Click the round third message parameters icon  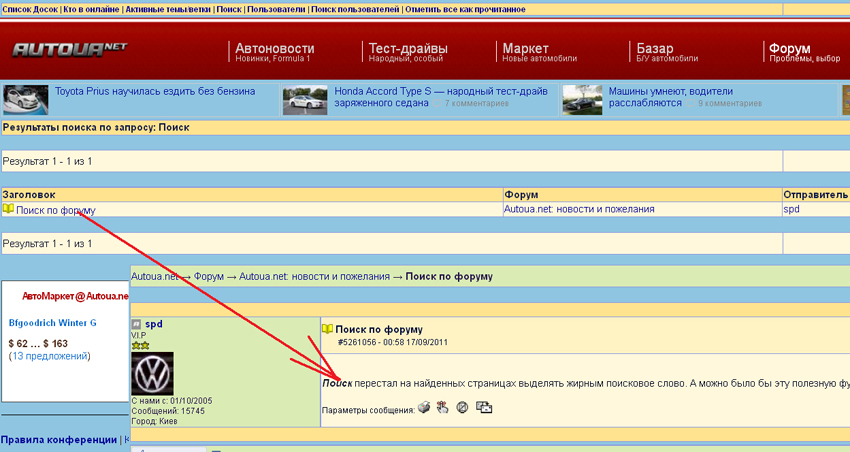(462, 408)
